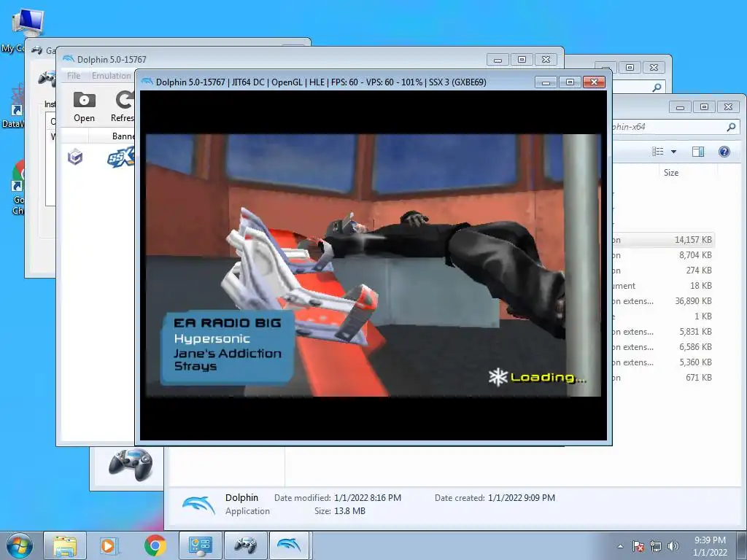Image resolution: width=747 pixels, height=560 pixels.
Task: Select the file sized 5,360 KB
Action: click(x=663, y=362)
